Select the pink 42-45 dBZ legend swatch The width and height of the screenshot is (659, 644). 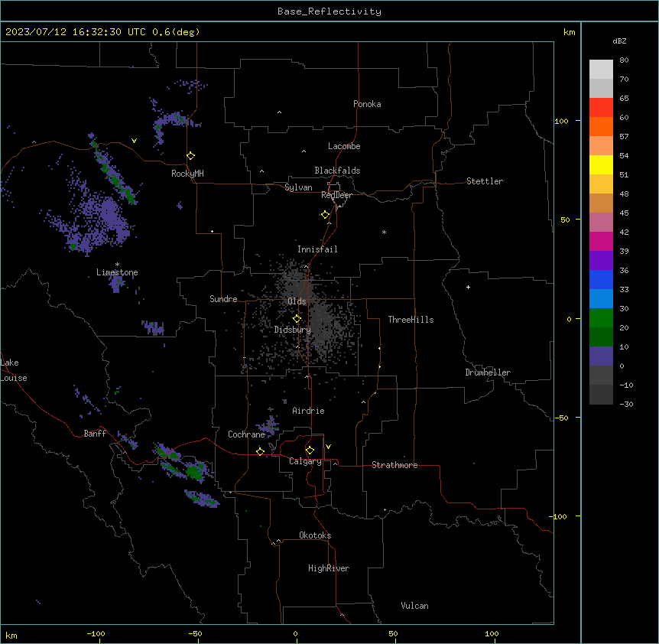(x=601, y=223)
